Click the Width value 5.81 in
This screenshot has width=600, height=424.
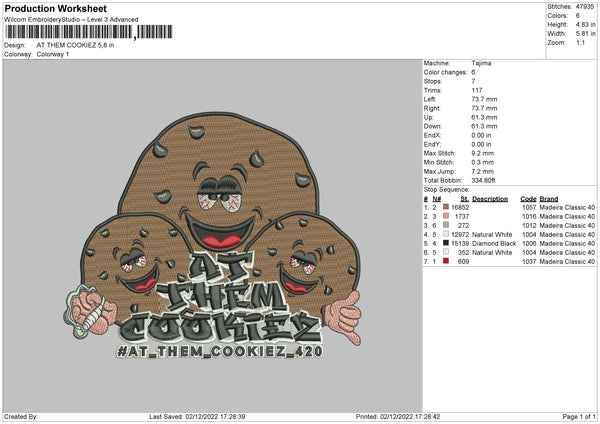point(585,34)
